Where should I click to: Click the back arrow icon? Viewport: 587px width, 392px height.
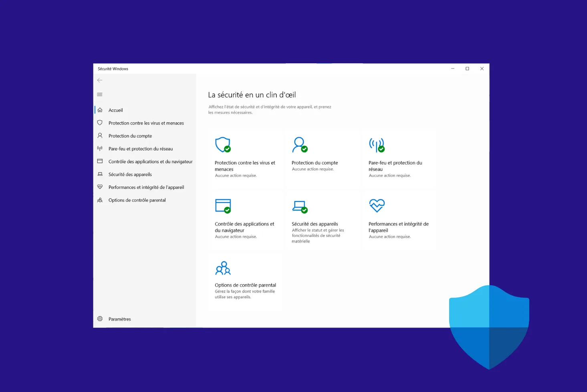(100, 80)
